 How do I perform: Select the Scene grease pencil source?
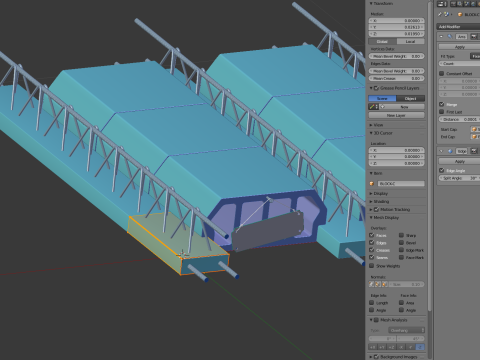click(382, 98)
